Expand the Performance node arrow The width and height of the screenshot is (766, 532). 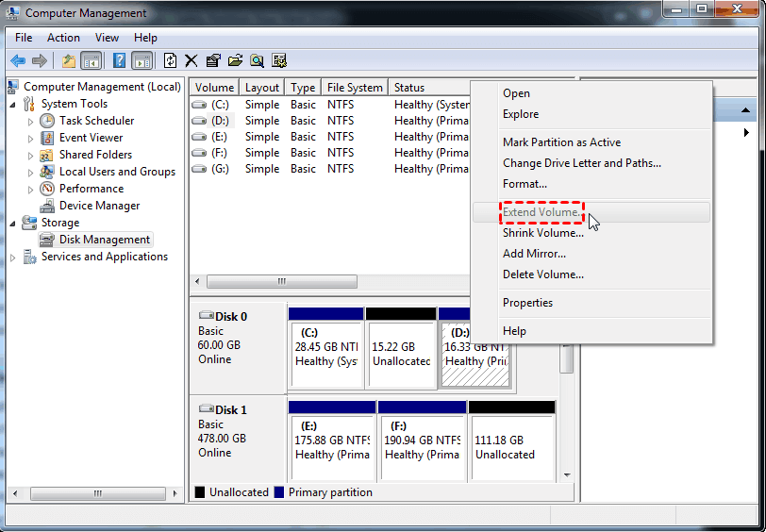(x=30, y=189)
